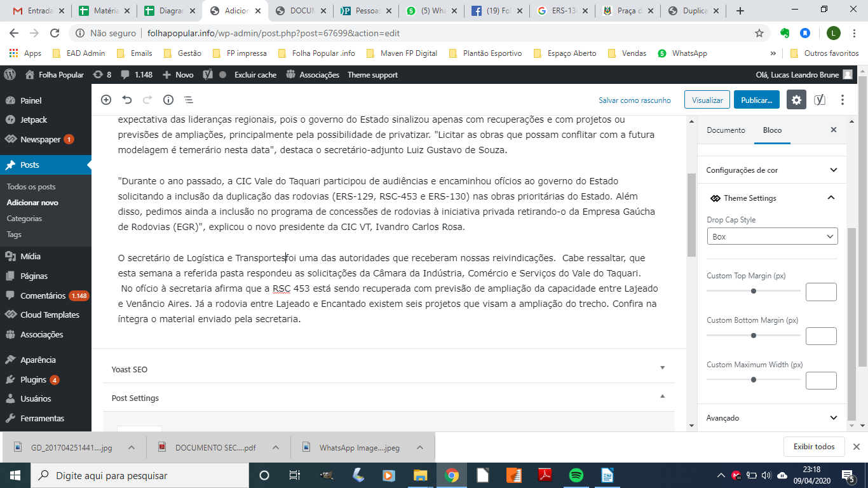Click the add block plus icon

point(106,100)
